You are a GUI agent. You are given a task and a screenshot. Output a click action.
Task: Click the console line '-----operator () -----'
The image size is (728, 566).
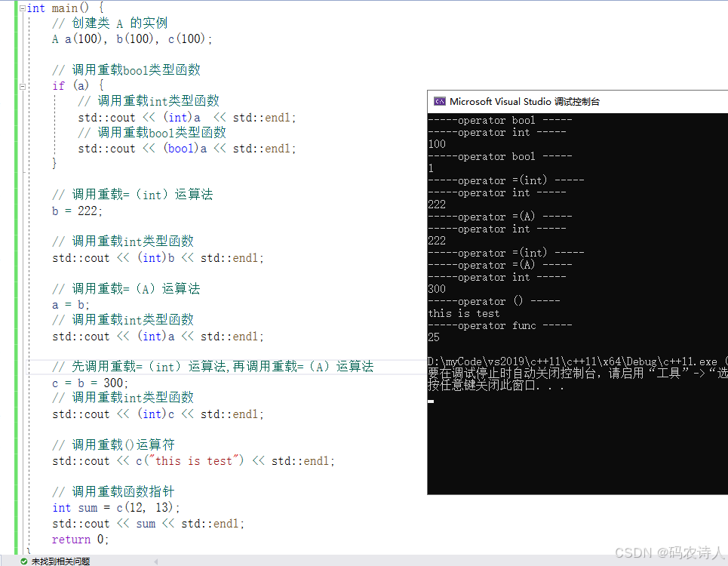[494, 301]
